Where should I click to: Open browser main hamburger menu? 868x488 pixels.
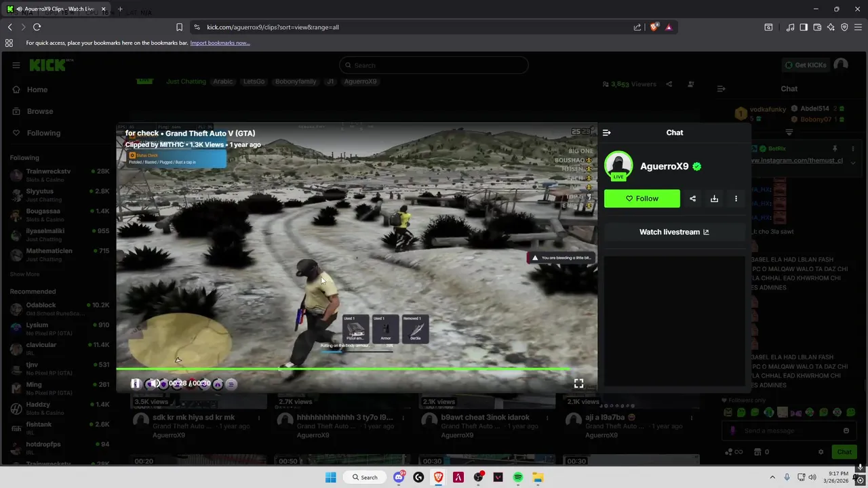click(x=859, y=27)
